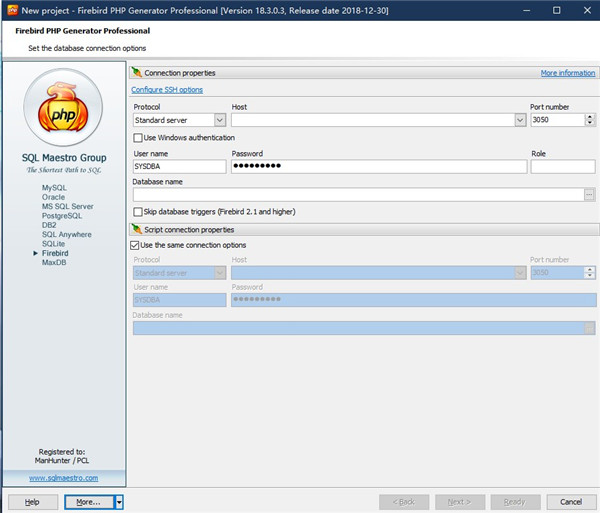Open the Protocol dropdown

pos(219,120)
